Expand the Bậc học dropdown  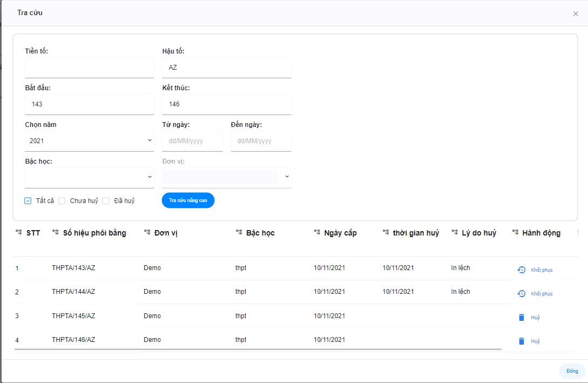coord(89,177)
